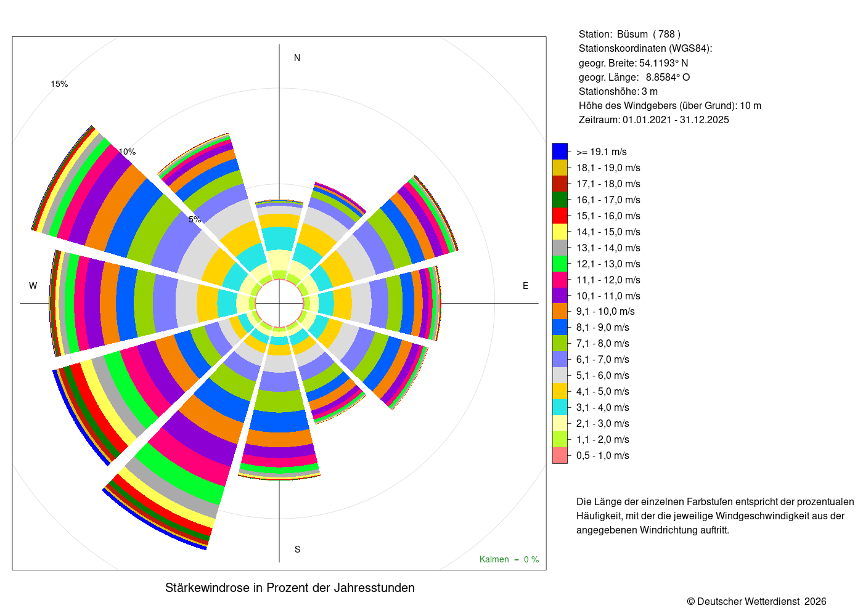Click the Deutscher Wetterdienst 2026 copyright
The width and height of the screenshot is (863, 616).
click(756, 601)
